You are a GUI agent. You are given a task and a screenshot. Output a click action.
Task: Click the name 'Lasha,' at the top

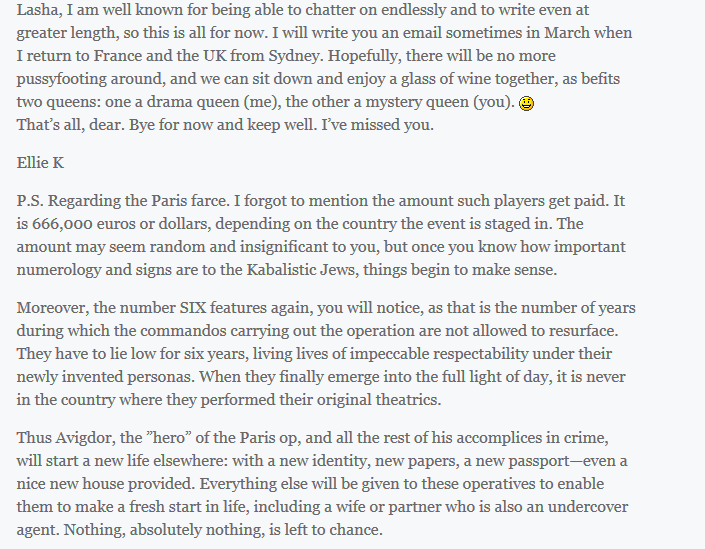[x=40, y=10]
